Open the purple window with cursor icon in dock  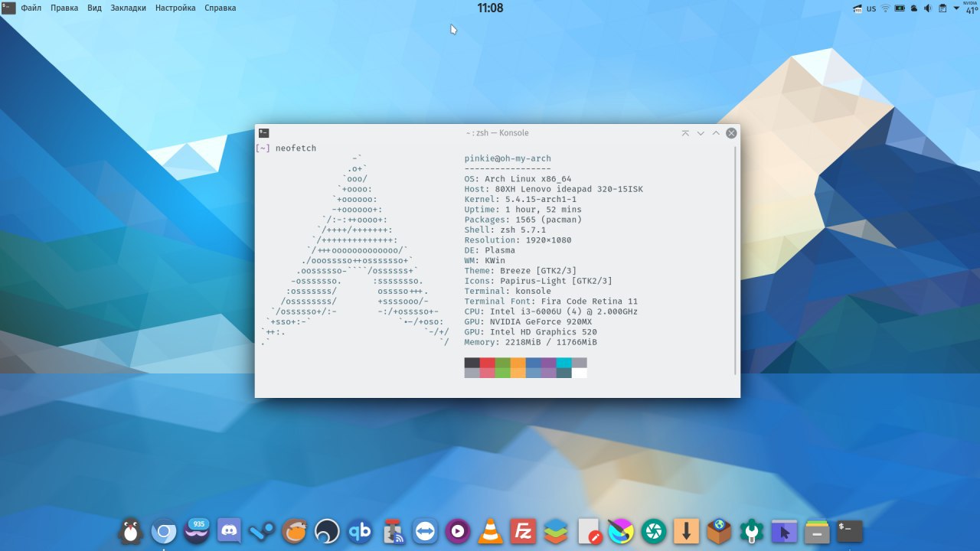click(x=784, y=530)
